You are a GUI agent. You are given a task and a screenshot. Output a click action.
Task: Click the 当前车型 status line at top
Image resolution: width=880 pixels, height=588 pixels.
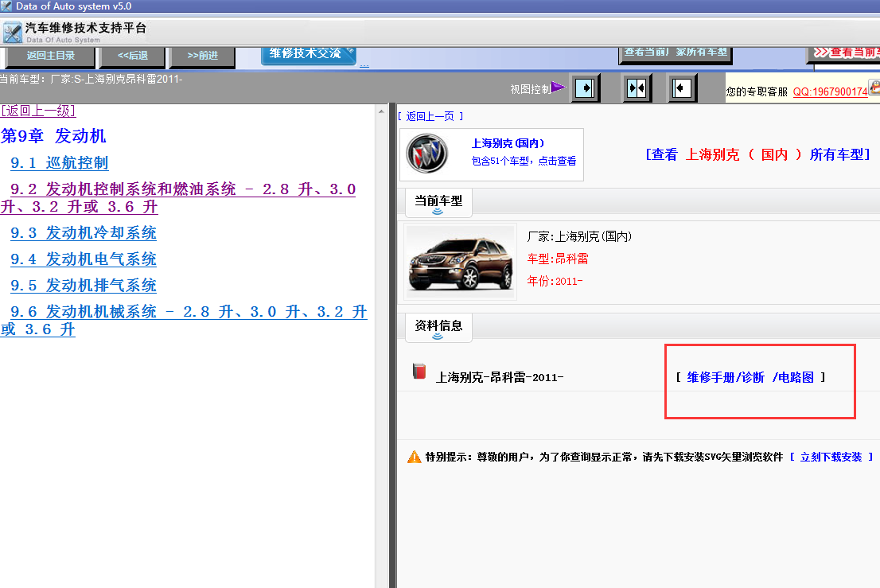click(x=91, y=79)
